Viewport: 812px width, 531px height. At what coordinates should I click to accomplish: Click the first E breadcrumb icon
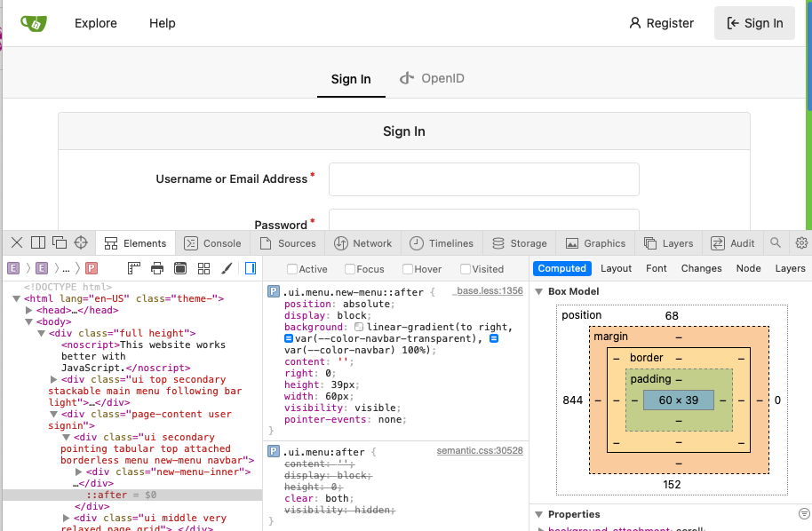pos(13,268)
